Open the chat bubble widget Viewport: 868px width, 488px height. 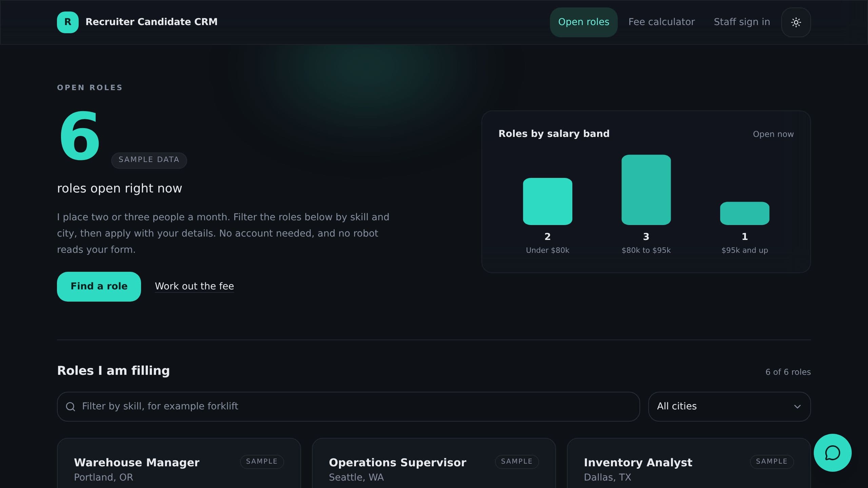832,453
